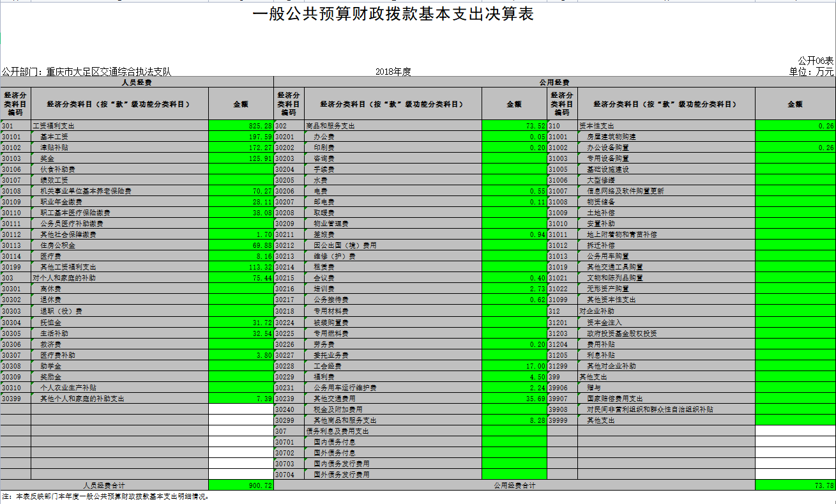This screenshot has width=836, height=504.
Task: Select the total 900.72
Action: click(241, 485)
